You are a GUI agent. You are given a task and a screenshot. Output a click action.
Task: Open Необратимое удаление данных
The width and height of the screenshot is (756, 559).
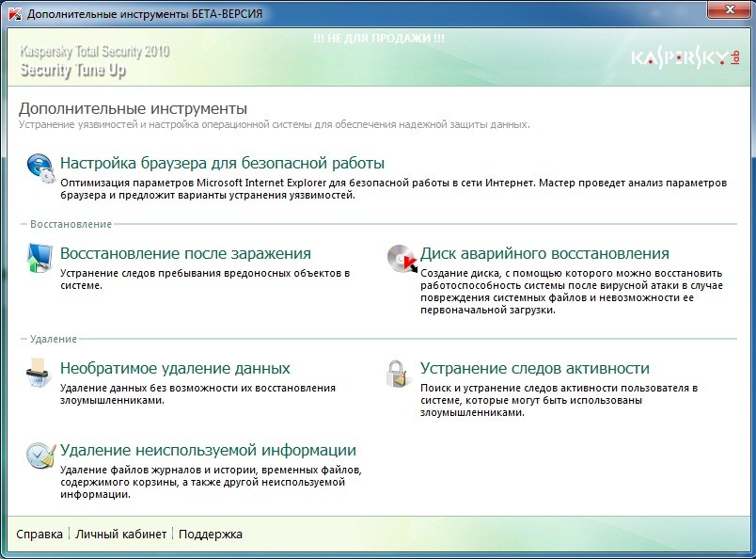point(175,368)
